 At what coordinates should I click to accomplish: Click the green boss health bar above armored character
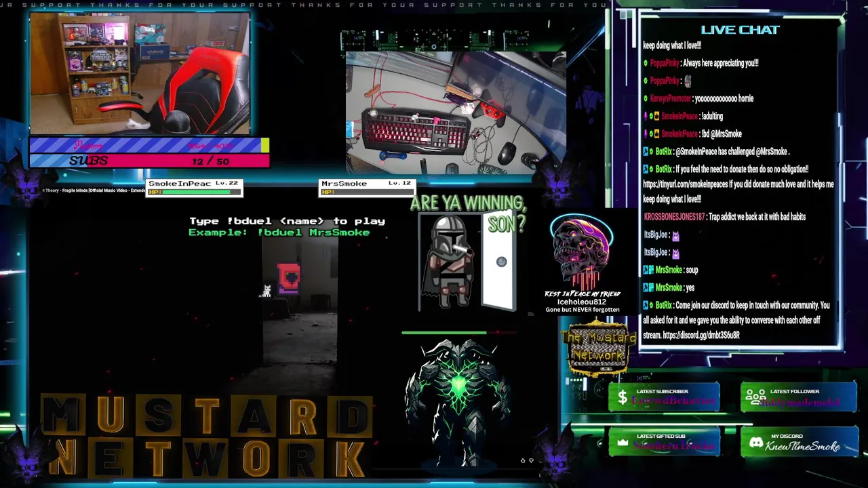pyautogui.click(x=459, y=333)
